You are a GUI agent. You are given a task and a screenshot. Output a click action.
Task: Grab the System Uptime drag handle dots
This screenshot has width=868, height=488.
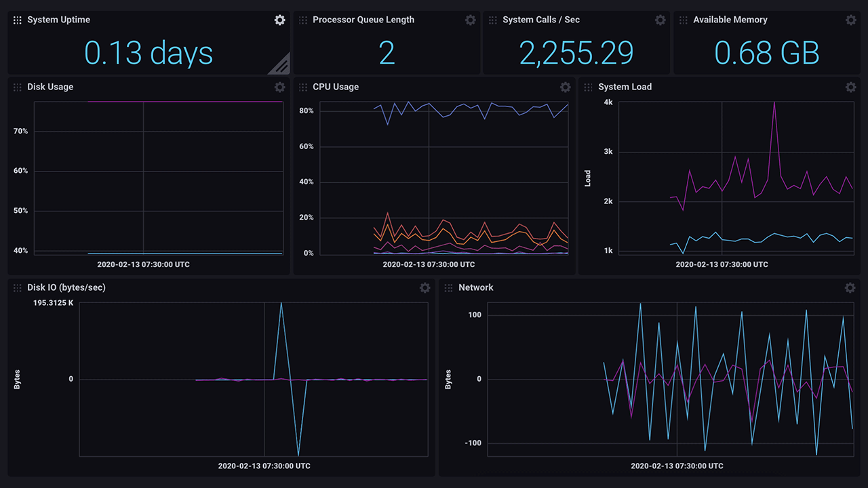point(18,20)
